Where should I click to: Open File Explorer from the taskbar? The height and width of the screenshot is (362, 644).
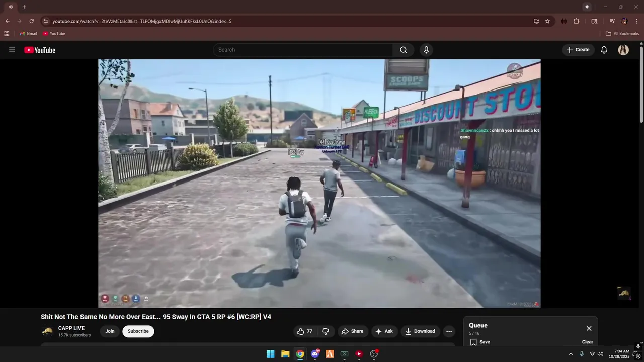point(285,354)
